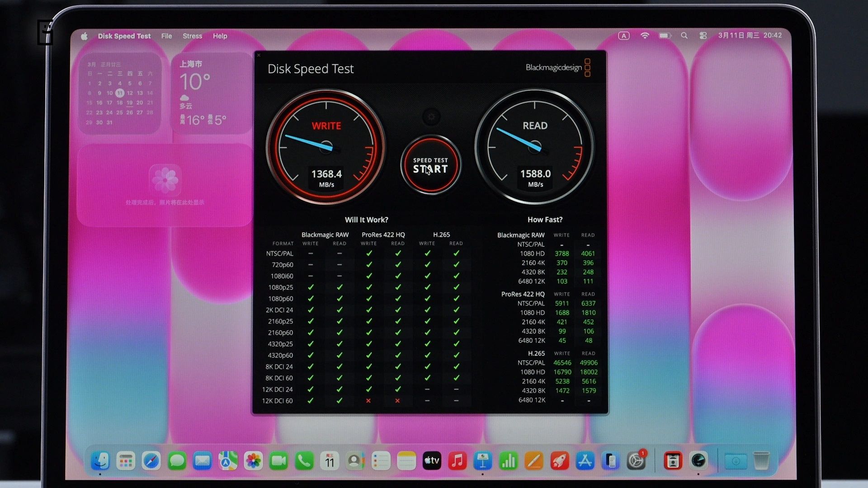Click the red X under ProRes 422 HQ write

pyautogui.click(x=368, y=401)
